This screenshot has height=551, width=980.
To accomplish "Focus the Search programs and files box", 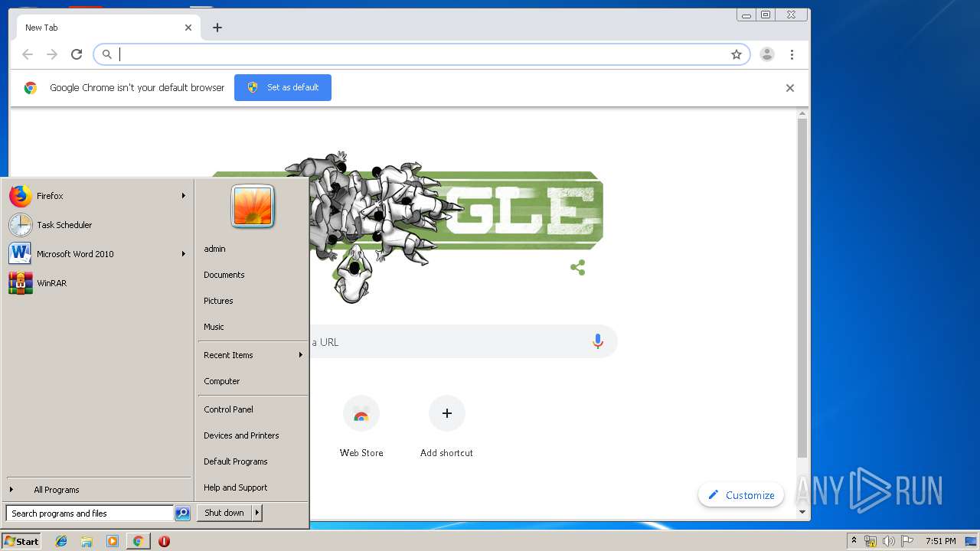I will 90,514.
